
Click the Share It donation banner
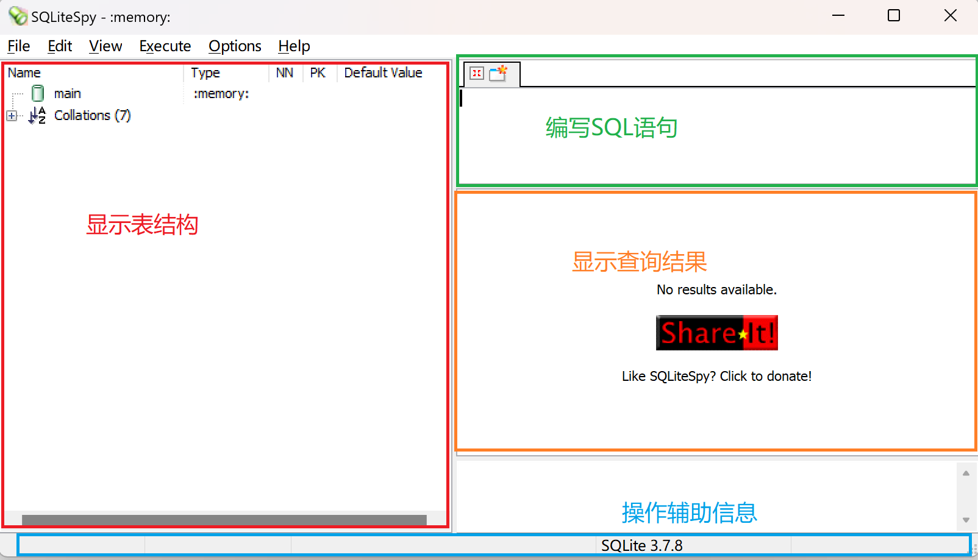(x=716, y=333)
